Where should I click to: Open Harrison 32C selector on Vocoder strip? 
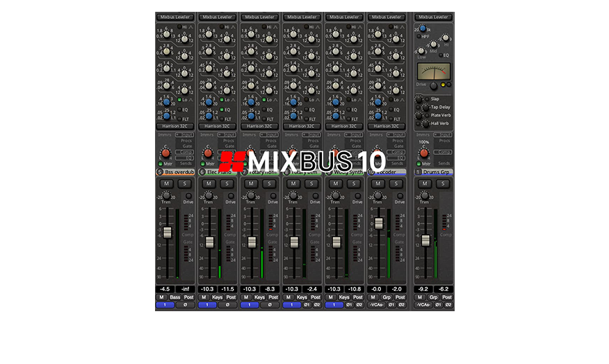tap(387, 126)
